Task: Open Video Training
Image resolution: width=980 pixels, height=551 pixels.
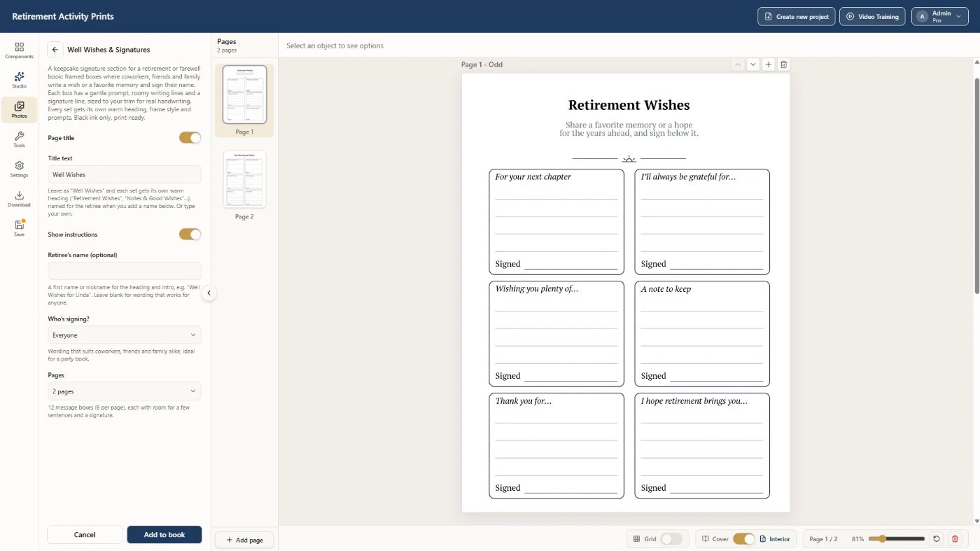Action: pyautogui.click(x=872, y=16)
